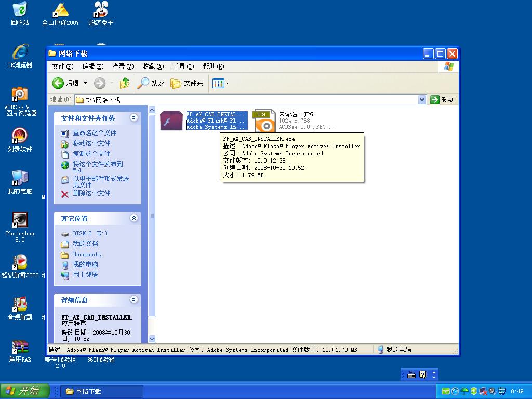Launch IE浏览器 from desktop
The image size is (532, 399).
pyautogui.click(x=20, y=56)
